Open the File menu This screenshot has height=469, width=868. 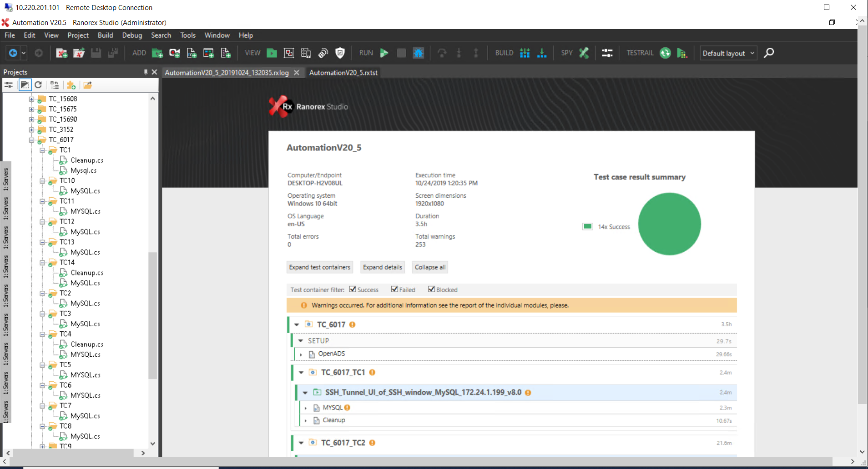[10, 35]
